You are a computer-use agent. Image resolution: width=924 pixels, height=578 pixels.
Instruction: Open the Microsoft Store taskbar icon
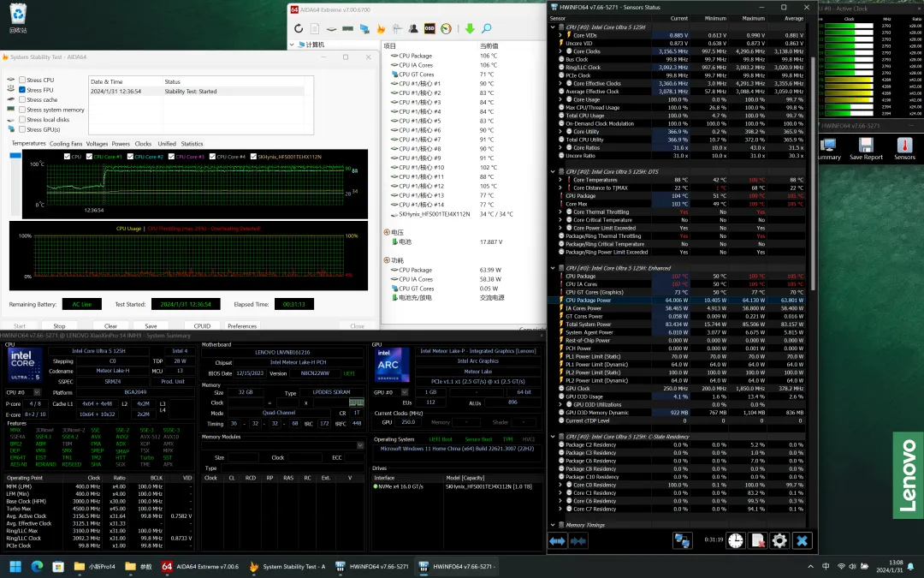(58, 566)
